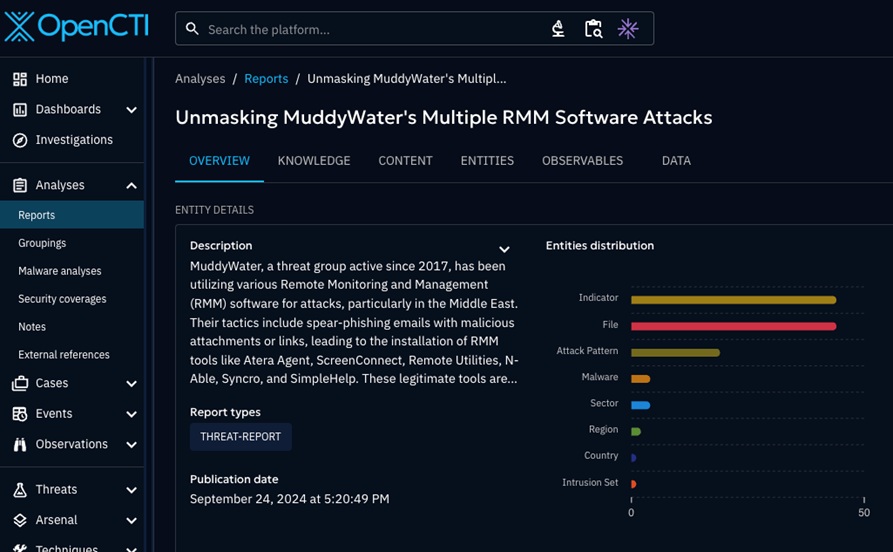The height and width of the screenshot is (552, 893).
Task: Open Security coverages in sidebar
Action: 72,299
